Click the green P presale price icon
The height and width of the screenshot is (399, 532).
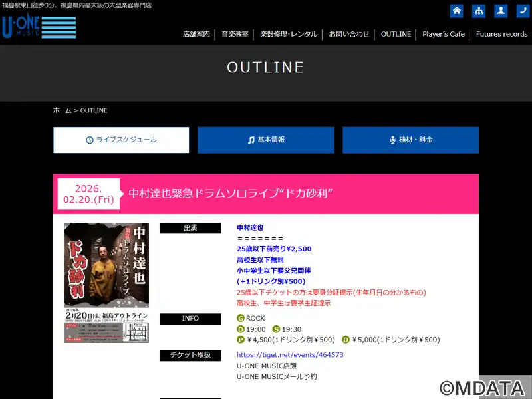(x=241, y=340)
